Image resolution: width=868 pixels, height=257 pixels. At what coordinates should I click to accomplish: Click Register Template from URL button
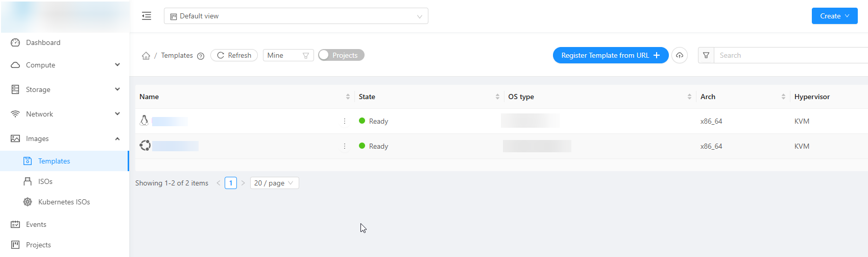coord(610,55)
